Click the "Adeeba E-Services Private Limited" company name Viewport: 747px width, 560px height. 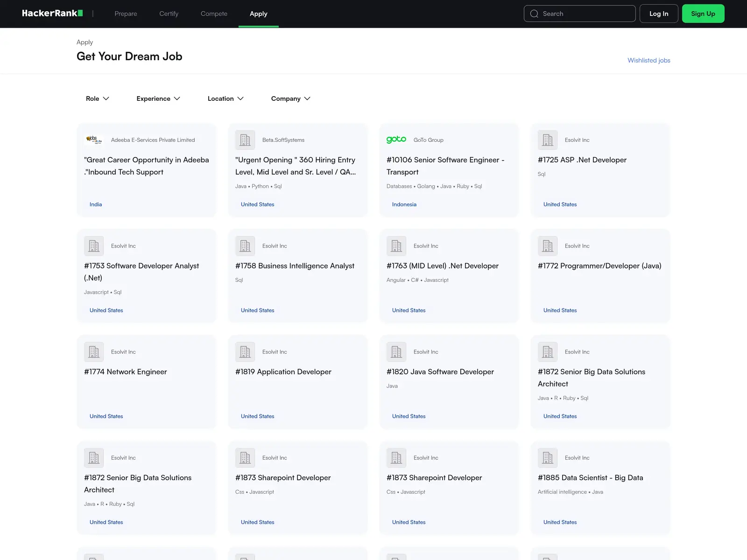pyautogui.click(x=153, y=140)
